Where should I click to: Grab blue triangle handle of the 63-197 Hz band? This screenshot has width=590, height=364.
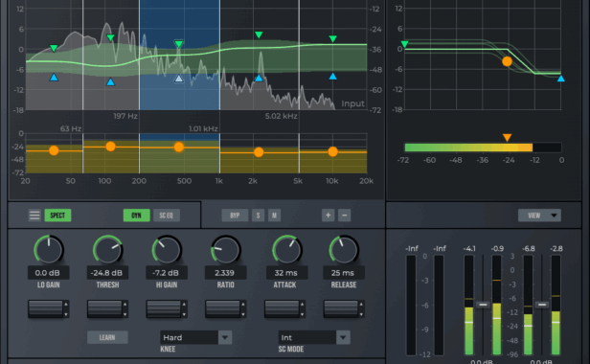(x=110, y=81)
